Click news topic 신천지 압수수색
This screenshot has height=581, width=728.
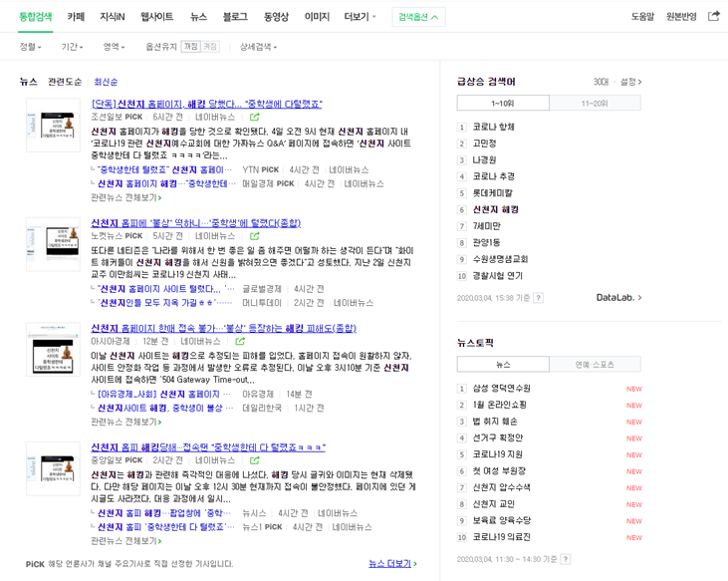(501, 487)
